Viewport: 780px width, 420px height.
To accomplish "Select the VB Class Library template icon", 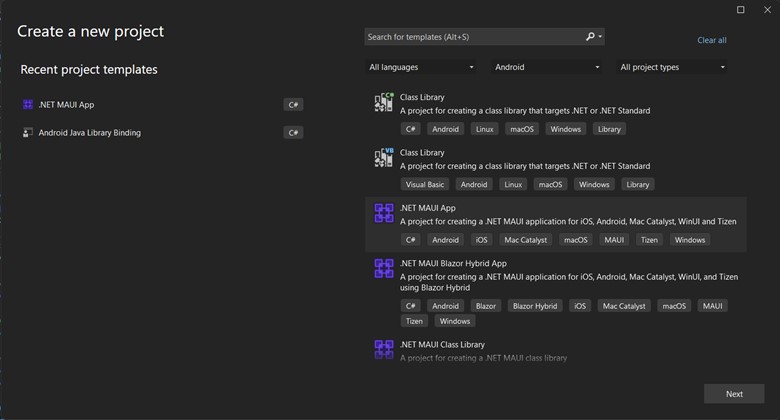I will [x=384, y=158].
